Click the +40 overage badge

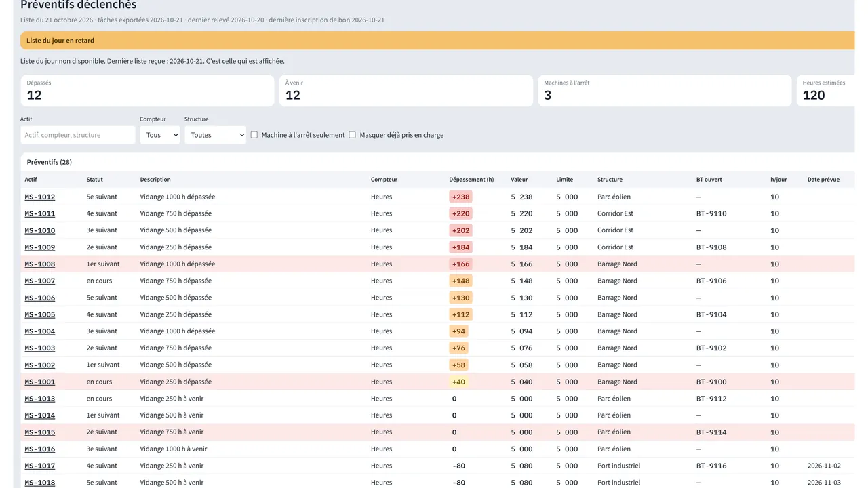click(458, 382)
